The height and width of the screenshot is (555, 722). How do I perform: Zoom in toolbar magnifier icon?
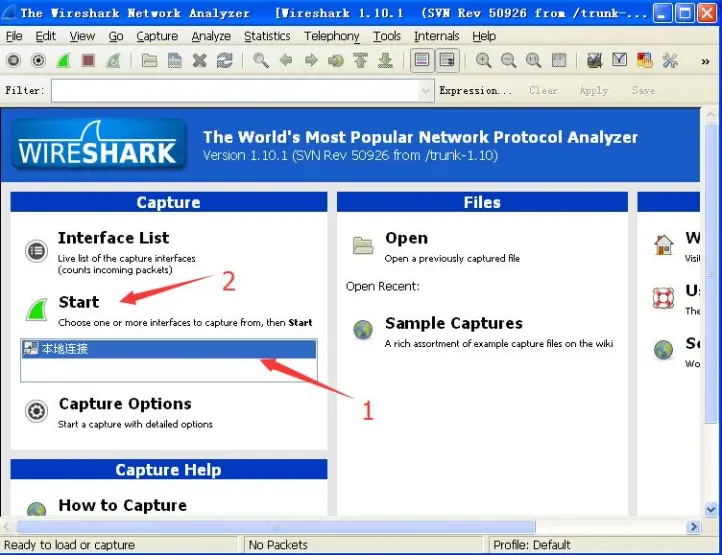pyautogui.click(x=483, y=60)
